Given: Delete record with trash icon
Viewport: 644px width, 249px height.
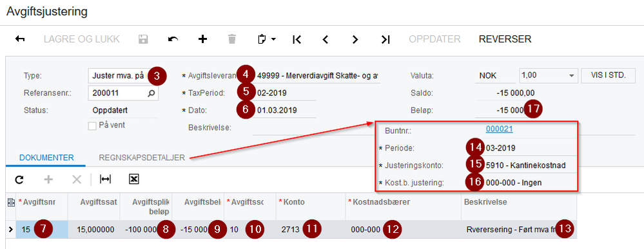Looking at the screenshot, I should tap(232, 39).
